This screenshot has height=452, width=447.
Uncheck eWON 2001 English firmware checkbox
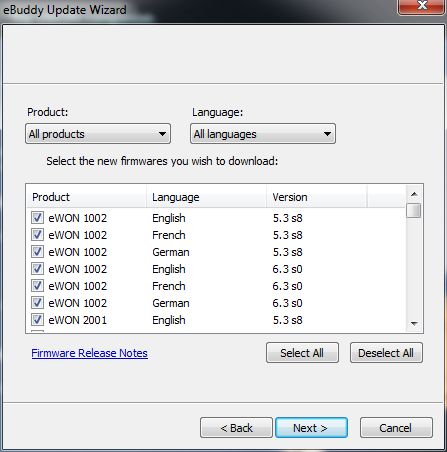click(37, 320)
